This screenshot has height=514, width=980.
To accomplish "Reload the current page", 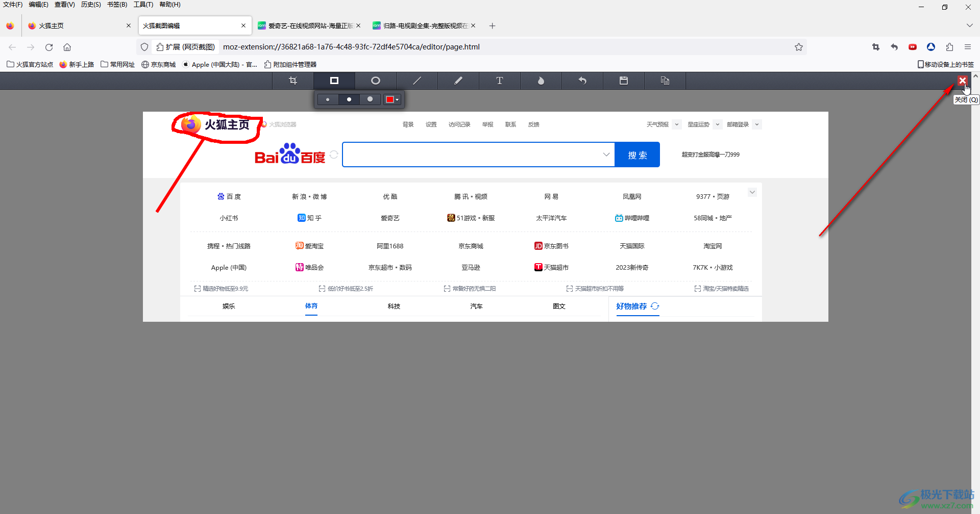I will coord(49,47).
